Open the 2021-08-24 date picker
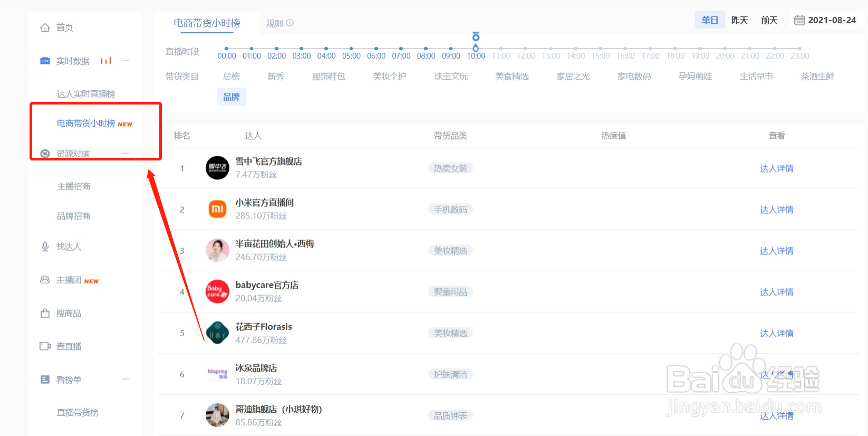The width and height of the screenshot is (868, 436). coord(825,20)
